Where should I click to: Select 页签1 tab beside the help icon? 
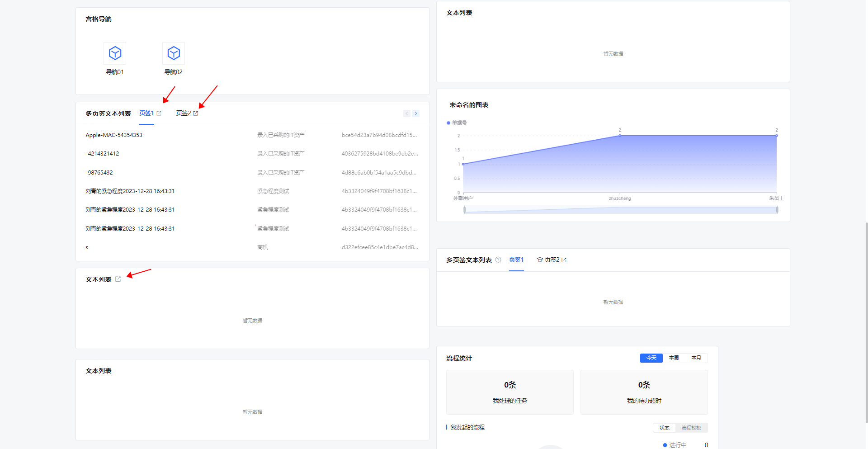(516, 260)
